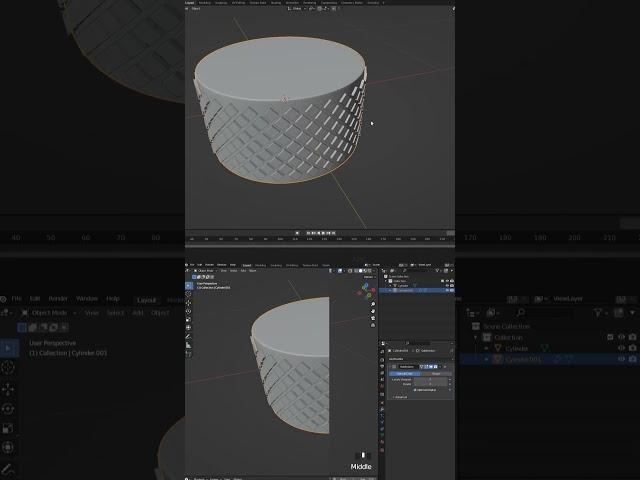
Task: Hide Cylinder.001 via its eye icon
Action: pos(447,290)
